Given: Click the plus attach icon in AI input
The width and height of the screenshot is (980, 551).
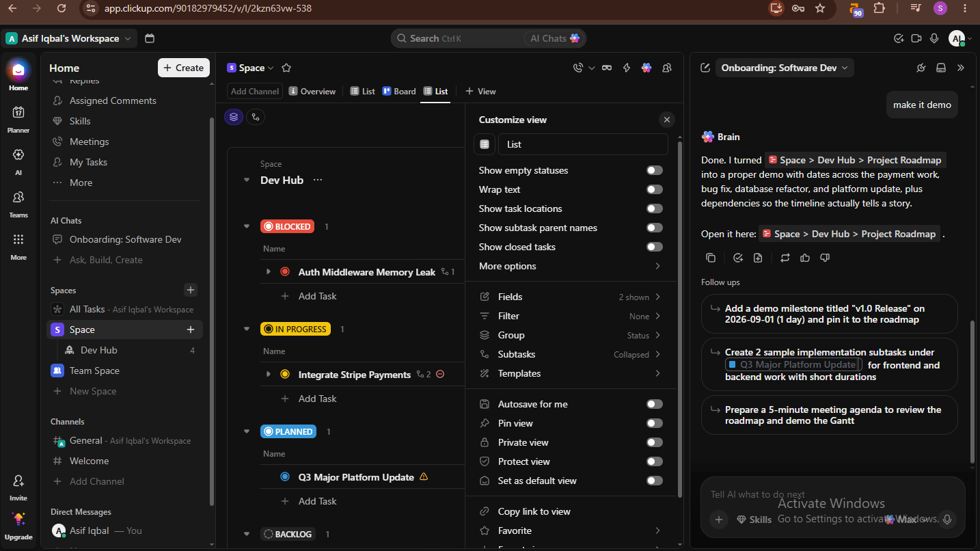Looking at the screenshot, I should pos(718,520).
